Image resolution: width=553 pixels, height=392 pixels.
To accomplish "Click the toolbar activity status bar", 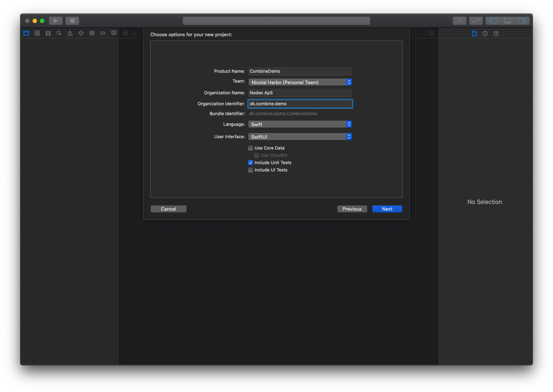I will (x=276, y=21).
